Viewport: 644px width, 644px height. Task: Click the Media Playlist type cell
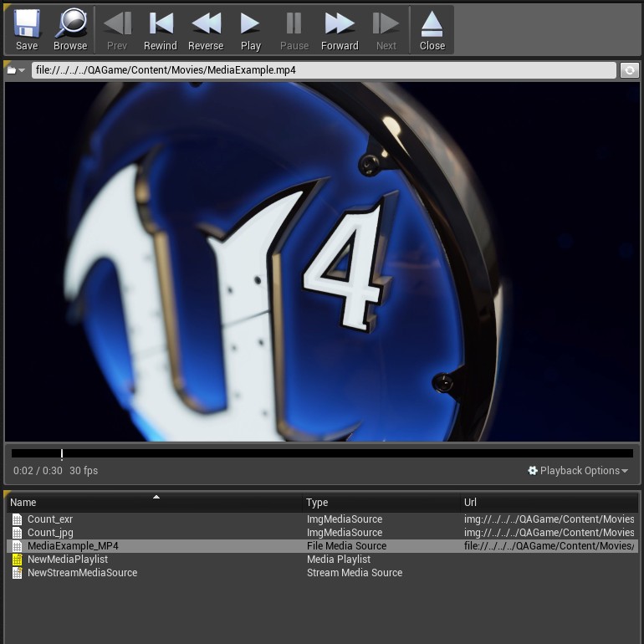click(x=339, y=560)
